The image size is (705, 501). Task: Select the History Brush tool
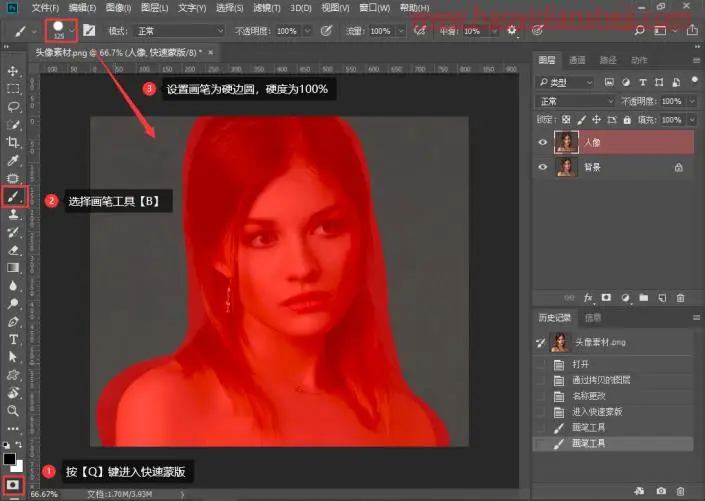point(13,232)
